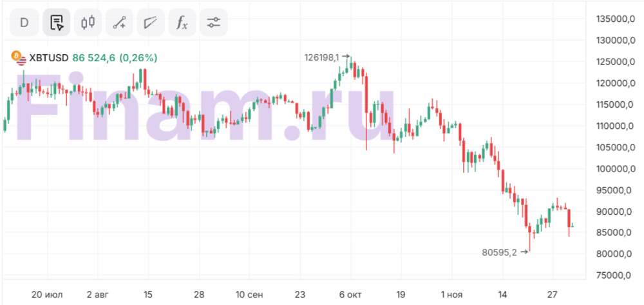The width and height of the screenshot is (644, 305).
Task: Click the 100000,0 price axis level
Action: click(612, 168)
